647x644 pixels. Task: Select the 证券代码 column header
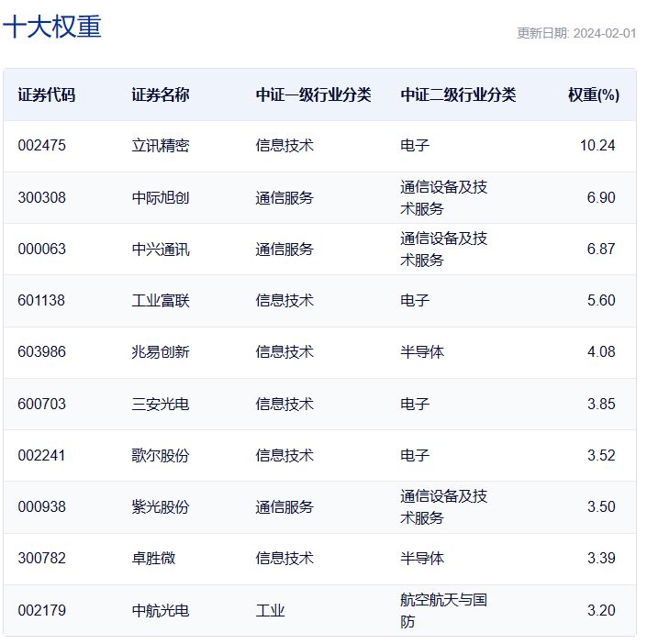click(x=47, y=95)
